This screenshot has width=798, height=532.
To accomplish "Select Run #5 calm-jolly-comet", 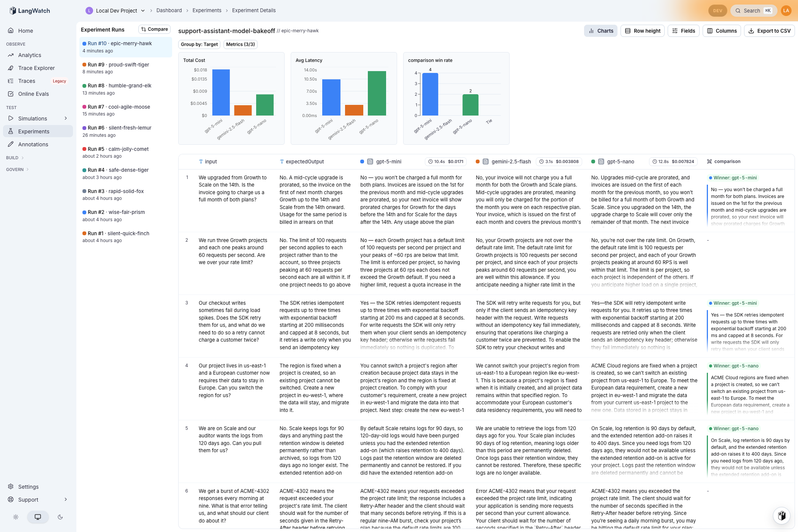I will pos(126,152).
